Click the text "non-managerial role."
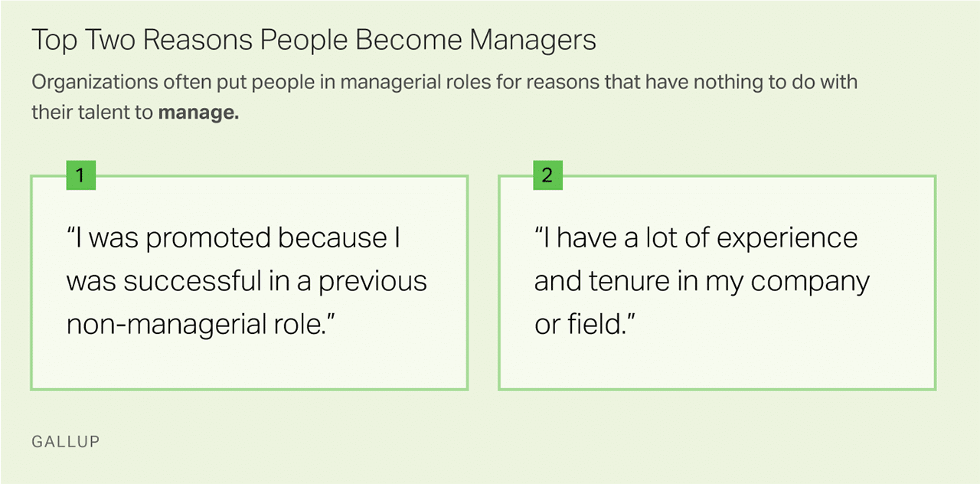Screen dimensions: 980x484 (x=202, y=325)
